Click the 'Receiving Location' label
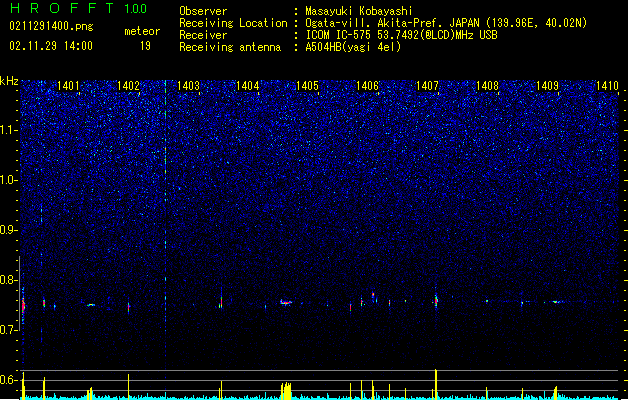Image resolution: width=629 pixels, height=400 pixels. click(x=233, y=23)
